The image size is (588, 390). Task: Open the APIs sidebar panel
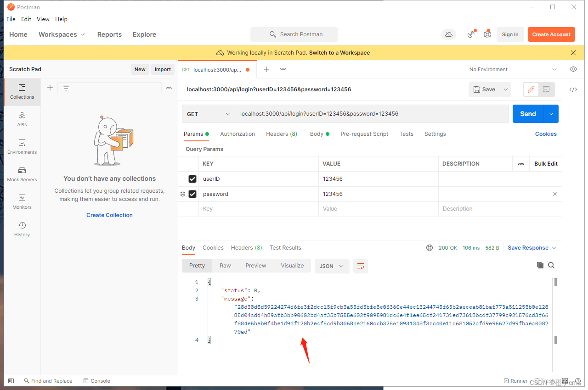(22, 119)
